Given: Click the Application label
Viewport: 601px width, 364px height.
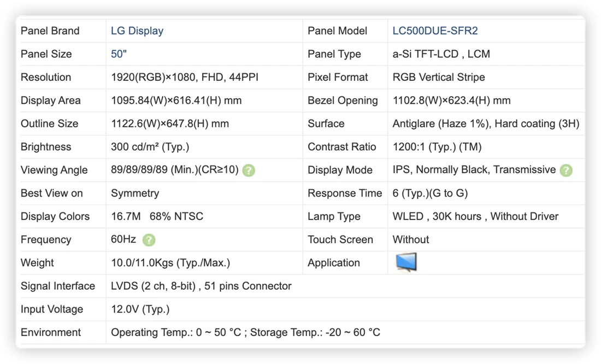Looking at the screenshot, I should [334, 263].
